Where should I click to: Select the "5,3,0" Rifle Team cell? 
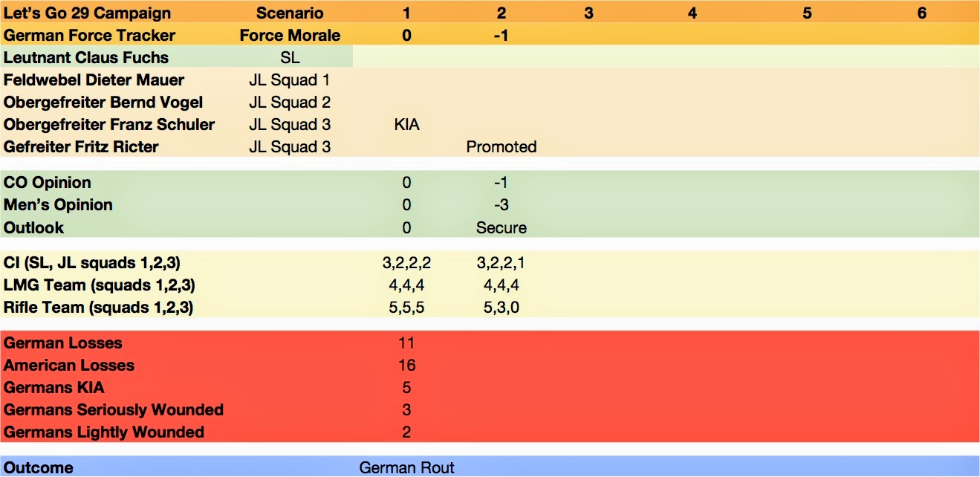pyautogui.click(x=502, y=308)
